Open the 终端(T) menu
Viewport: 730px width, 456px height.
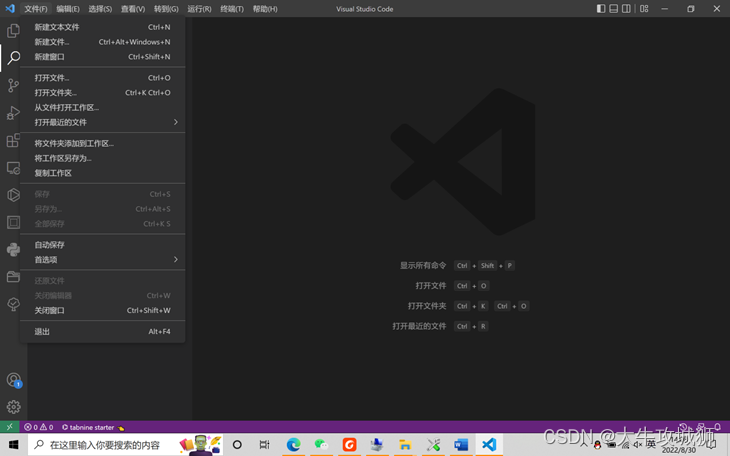tap(232, 9)
